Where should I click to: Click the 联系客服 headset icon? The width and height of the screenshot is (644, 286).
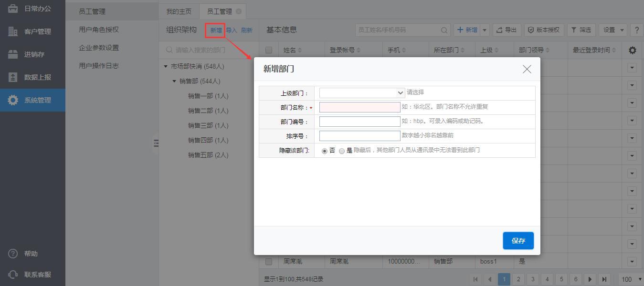[x=13, y=275]
